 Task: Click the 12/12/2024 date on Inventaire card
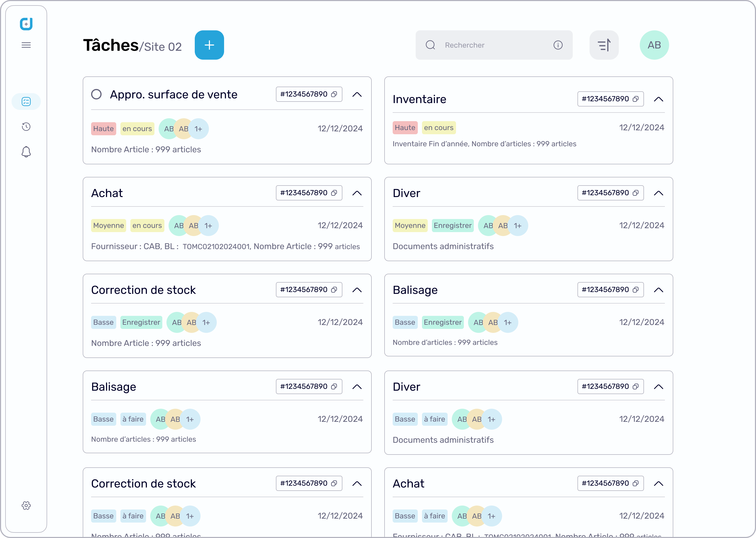(642, 127)
